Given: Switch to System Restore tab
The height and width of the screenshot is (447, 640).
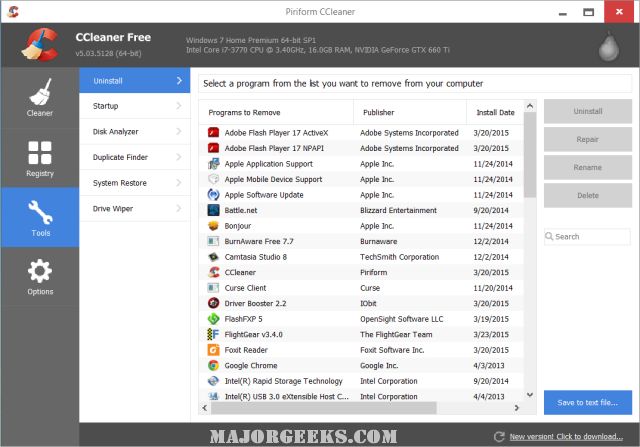Looking at the screenshot, I should [135, 183].
